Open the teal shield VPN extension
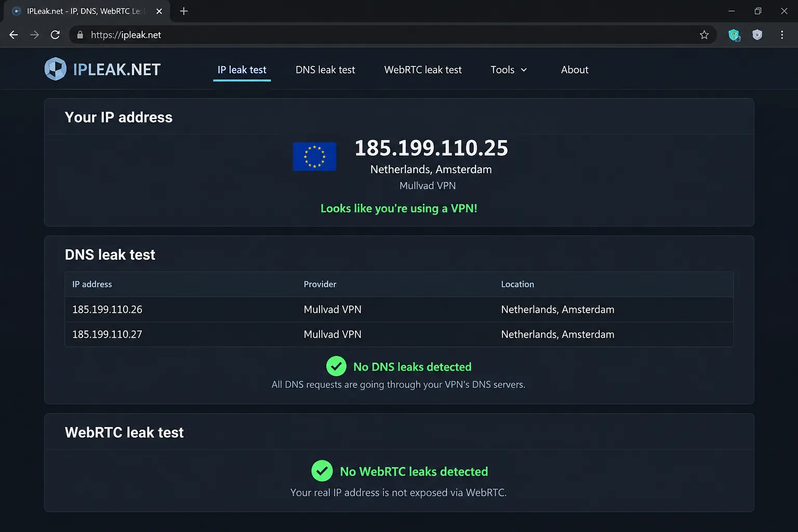 734,35
